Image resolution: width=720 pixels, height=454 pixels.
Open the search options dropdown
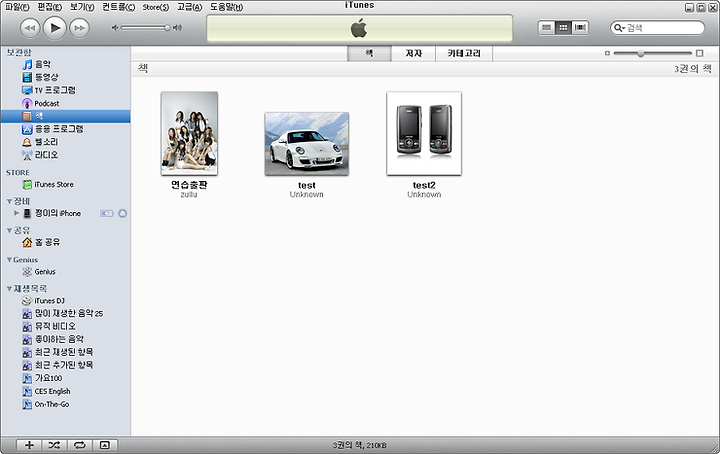click(620, 28)
